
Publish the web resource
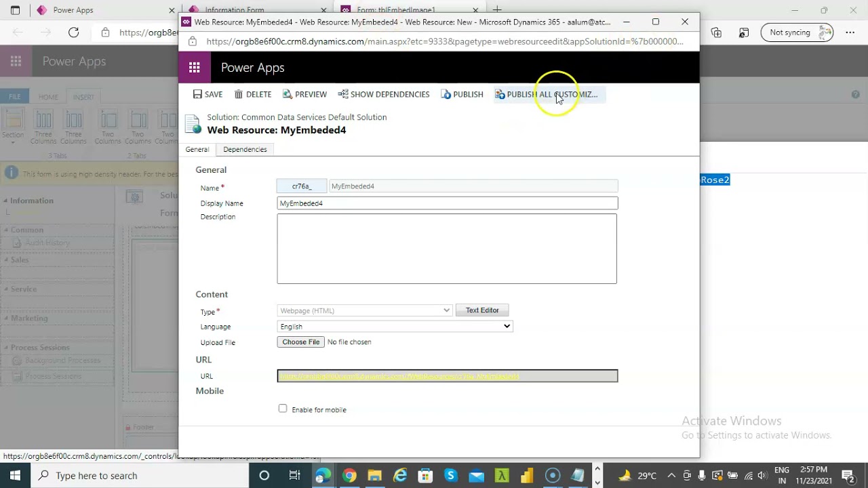462,94
